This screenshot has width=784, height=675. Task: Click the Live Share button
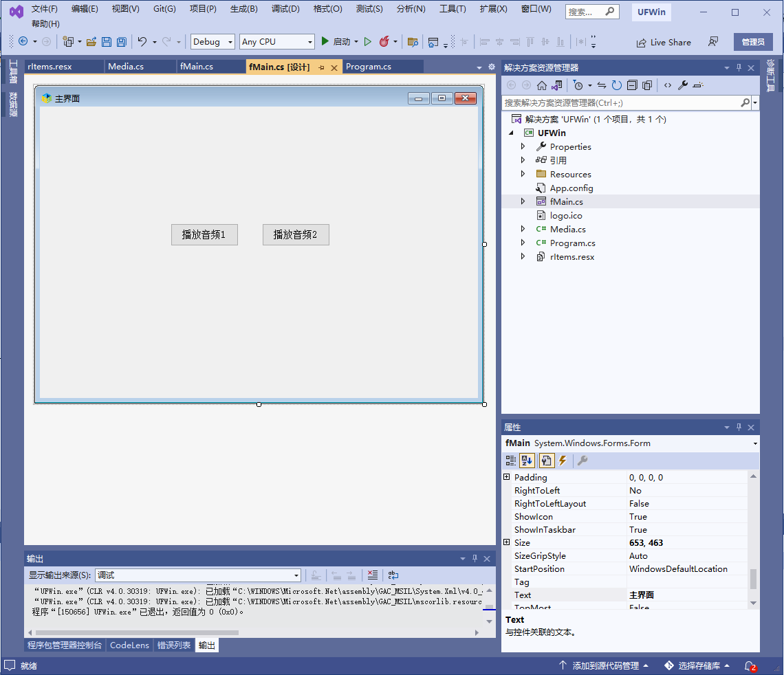tap(664, 43)
